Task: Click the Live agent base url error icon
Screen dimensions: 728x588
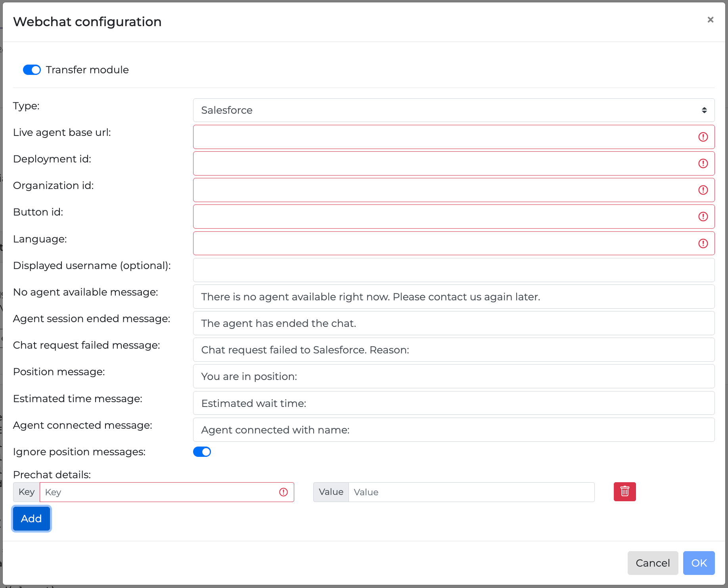Action: tap(703, 137)
